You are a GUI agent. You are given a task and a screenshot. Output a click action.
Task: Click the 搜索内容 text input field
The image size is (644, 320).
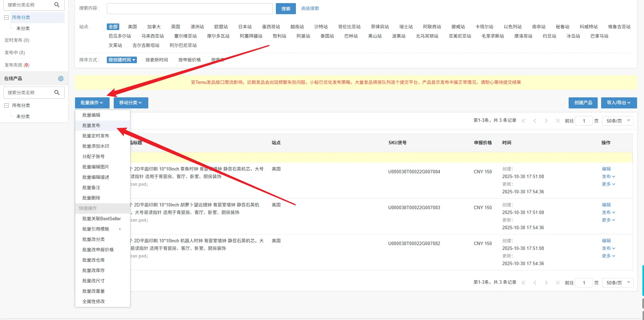click(189, 9)
